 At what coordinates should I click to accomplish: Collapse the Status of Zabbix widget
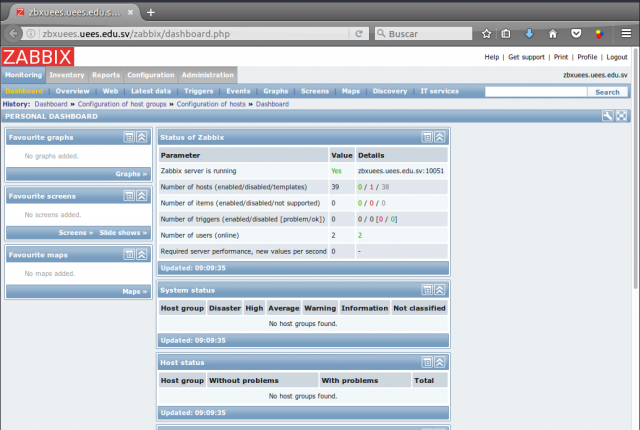click(440, 137)
